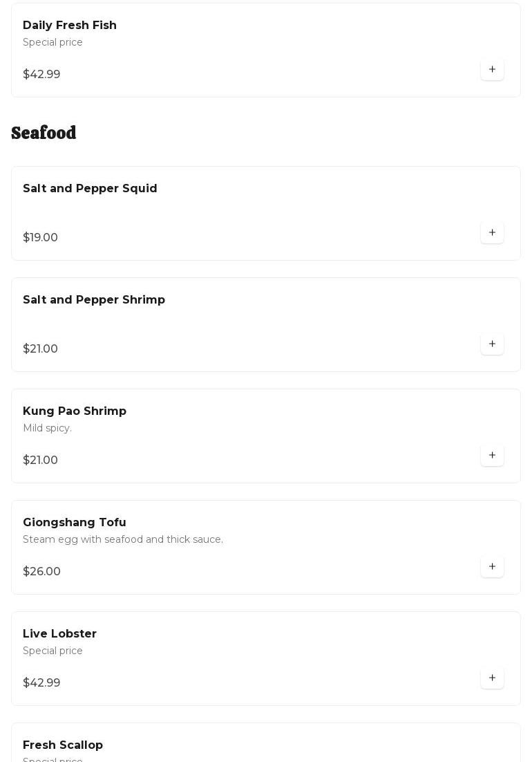Click plus icon for Live Lobster

[x=492, y=678]
